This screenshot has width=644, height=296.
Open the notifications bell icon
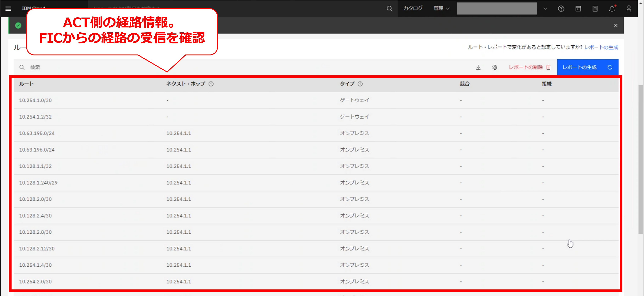click(x=612, y=9)
